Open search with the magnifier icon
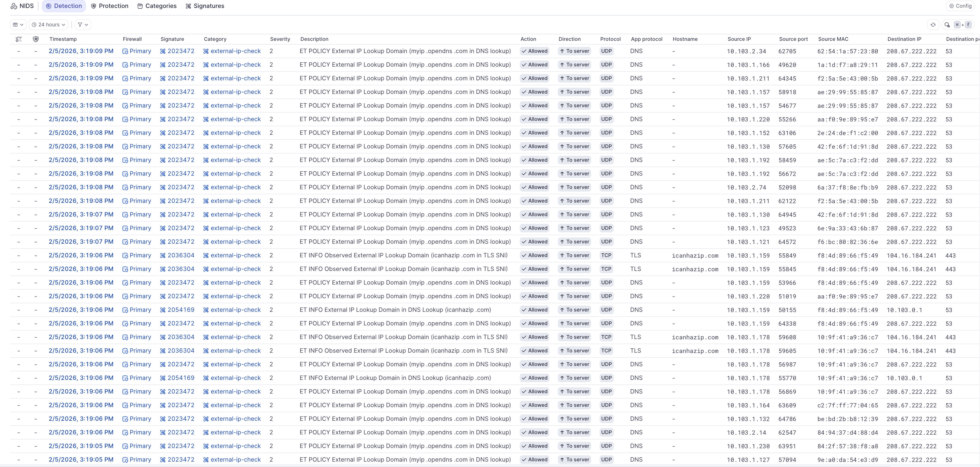The height and width of the screenshot is (467, 980). [x=947, y=25]
